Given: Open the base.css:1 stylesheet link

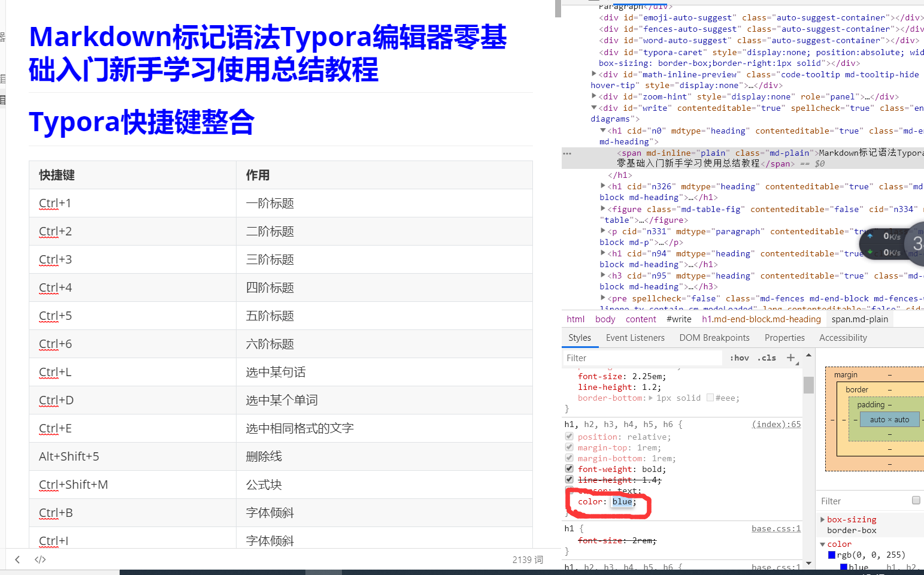Looking at the screenshot, I should point(776,528).
